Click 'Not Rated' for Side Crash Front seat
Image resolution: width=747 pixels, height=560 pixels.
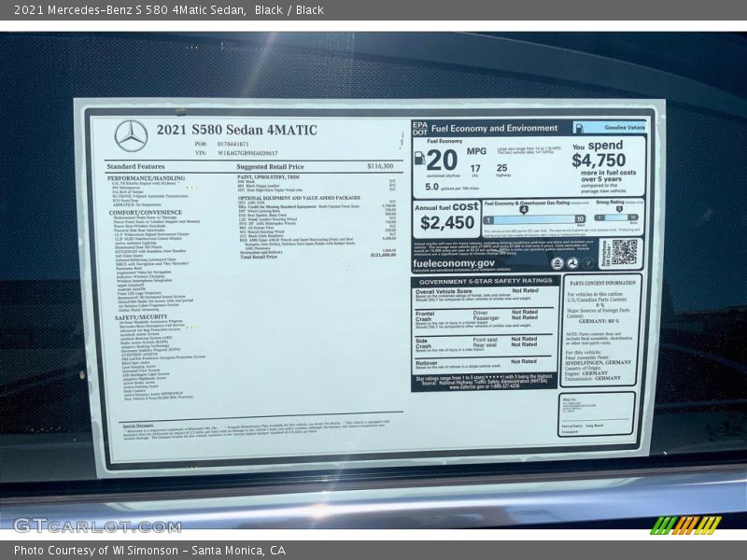[524, 339]
